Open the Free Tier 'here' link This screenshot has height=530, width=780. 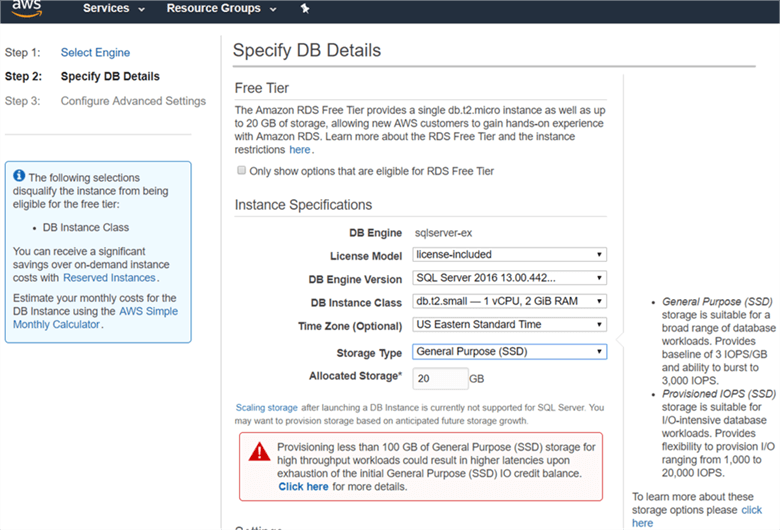point(299,150)
